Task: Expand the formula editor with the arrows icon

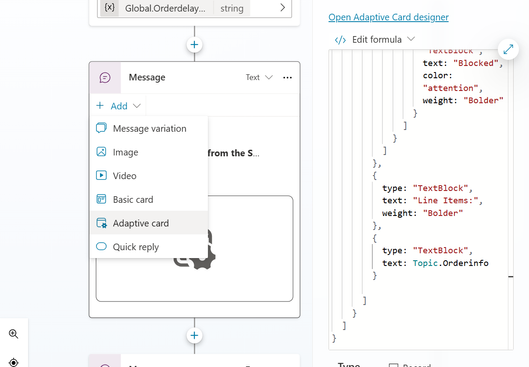Action: tap(508, 49)
